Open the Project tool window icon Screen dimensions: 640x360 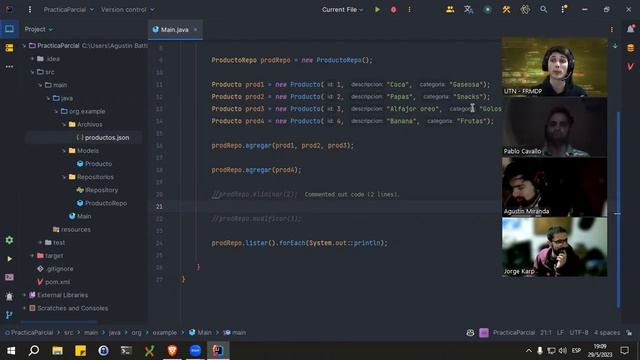coord(9,29)
